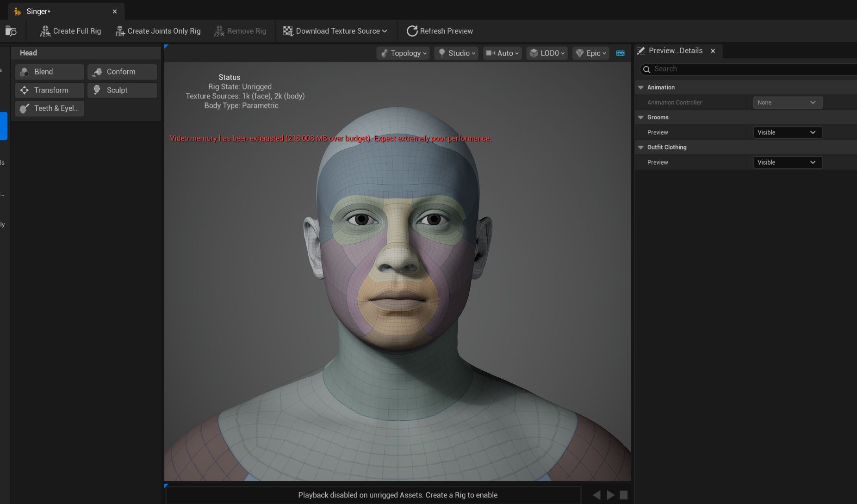857x504 pixels.
Task: Select the Sculpt head tool
Action: pos(122,90)
